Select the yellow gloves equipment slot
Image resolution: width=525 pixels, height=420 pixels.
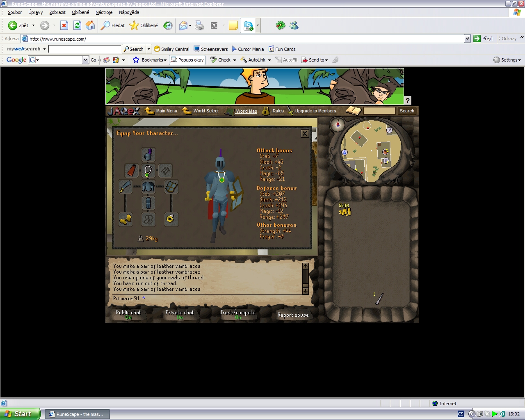tap(126, 219)
